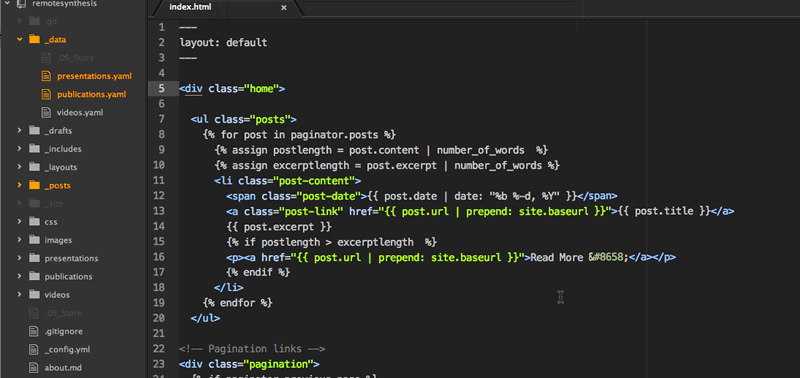
Task: Open videos.yaml in the sidebar
Action: (x=80, y=113)
